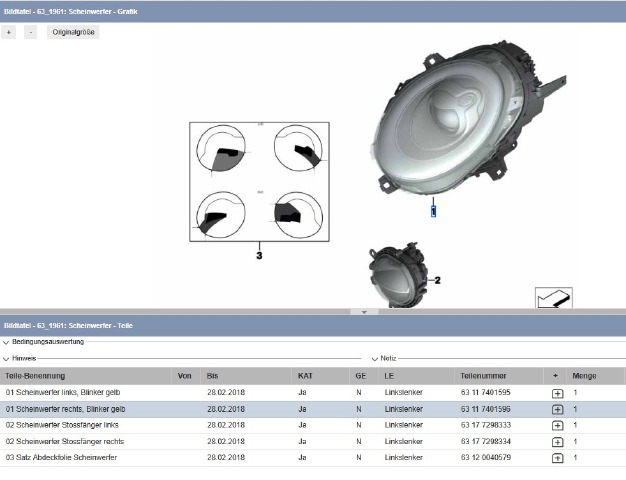Select row Satz Abdeckfolie Scheinwerfer
This screenshot has width=626, height=480.
tap(313, 458)
